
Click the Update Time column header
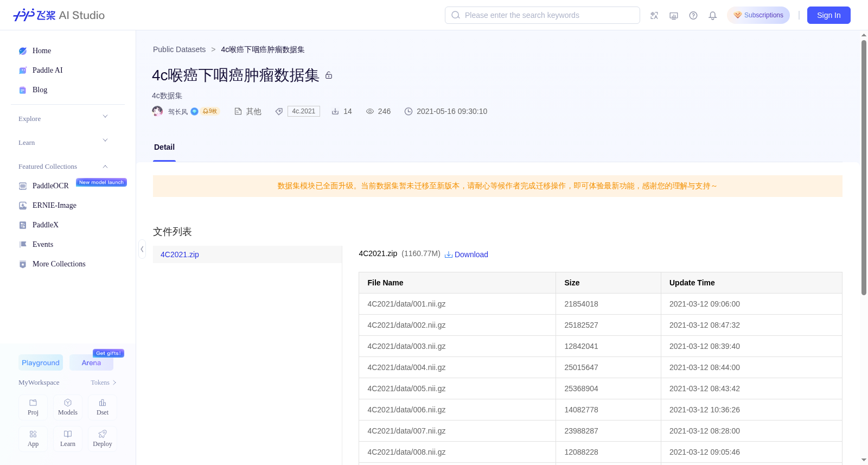[x=751, y=283]
